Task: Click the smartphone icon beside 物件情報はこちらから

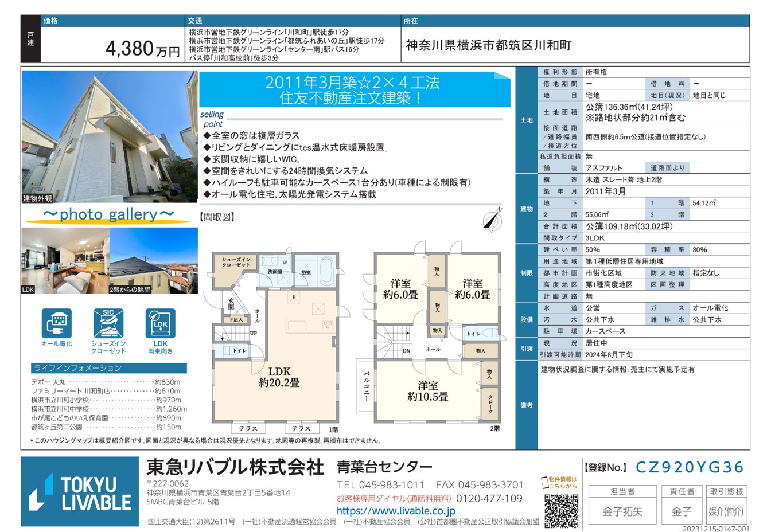Action: (x=544, y=483)
